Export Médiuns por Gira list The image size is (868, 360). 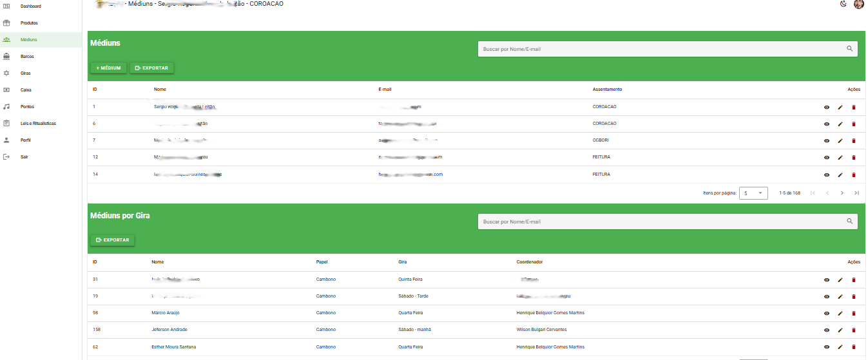(112, 240)
